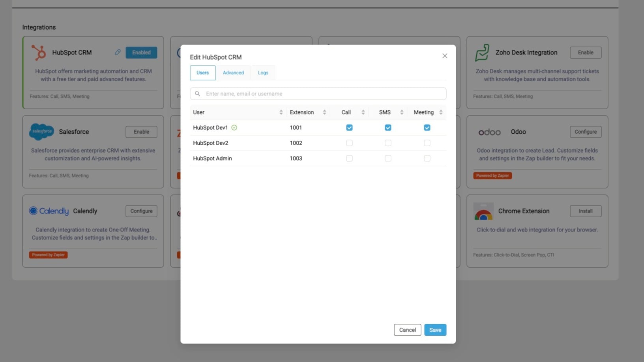Screen dimensions: 644x362
Task: Click the HubSpot sprocket logo
Action: click(39, 52)
